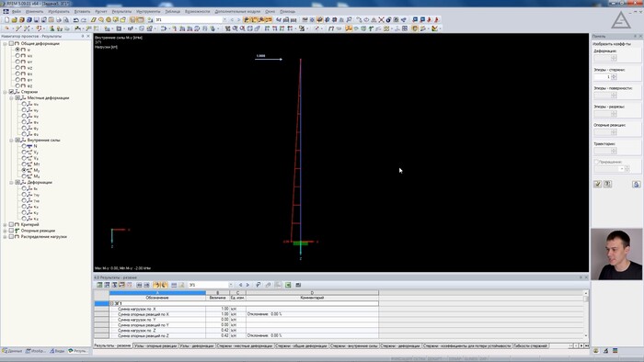The width and height of the screenshot is (644, 362).
Task: Switch to Стержни - внутренние силы tab
Action: tap(354, 346)
